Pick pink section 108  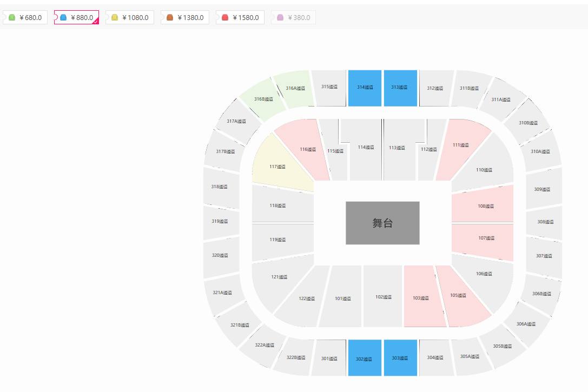pyautogui.click(x=484, y=205)
